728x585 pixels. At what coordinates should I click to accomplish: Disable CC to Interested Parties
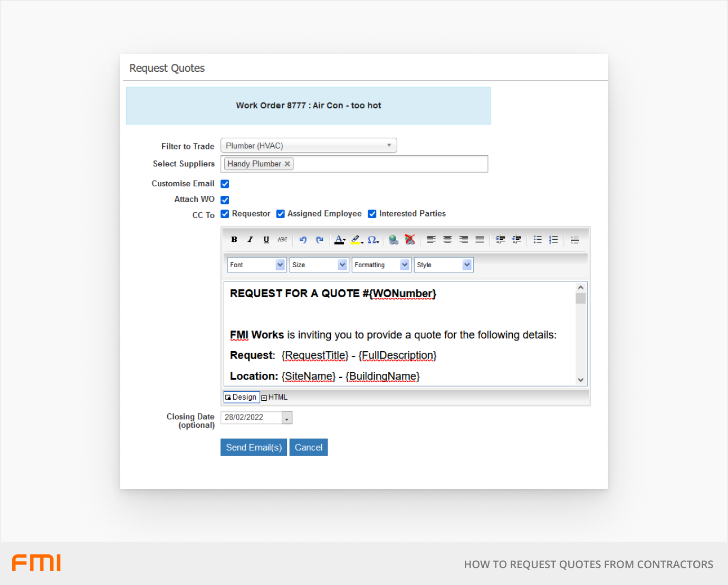point(372,214)
